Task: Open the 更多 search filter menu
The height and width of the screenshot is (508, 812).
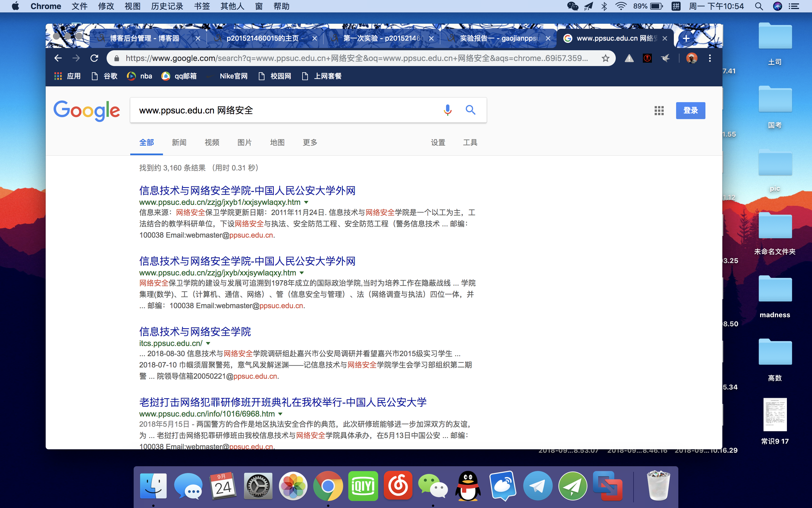Action: [x=310, y=143]
